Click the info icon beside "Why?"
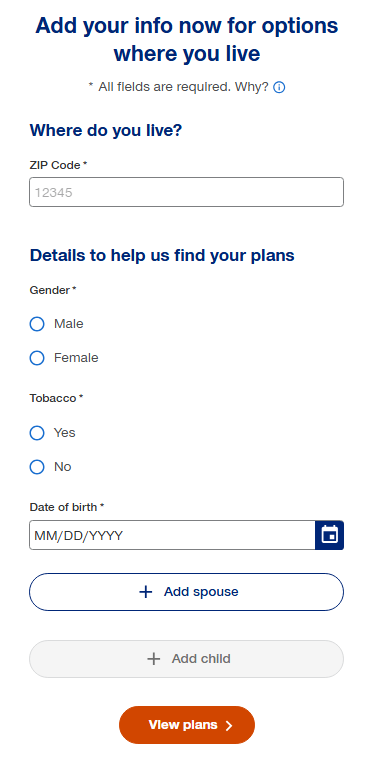 [279, 87]
